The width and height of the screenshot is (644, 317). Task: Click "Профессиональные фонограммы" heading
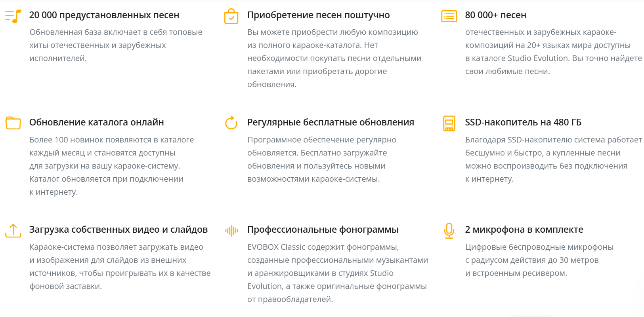pyautogui.click(x=323, y=230)
